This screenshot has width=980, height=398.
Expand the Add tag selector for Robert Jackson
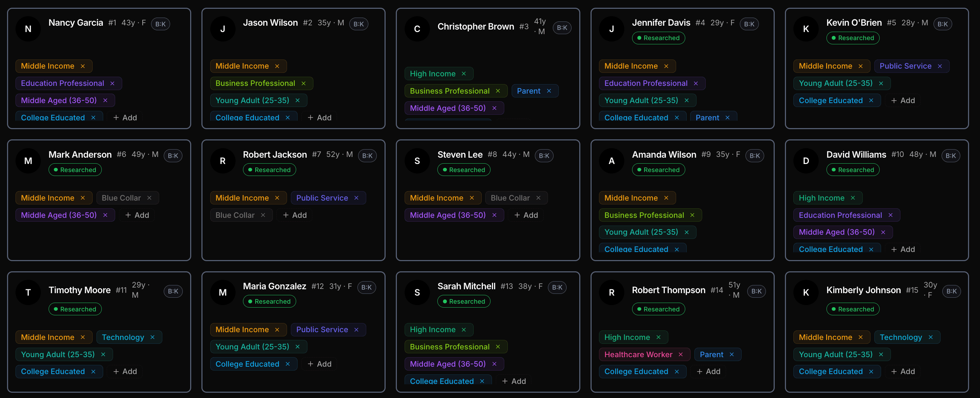coord(294,215)
